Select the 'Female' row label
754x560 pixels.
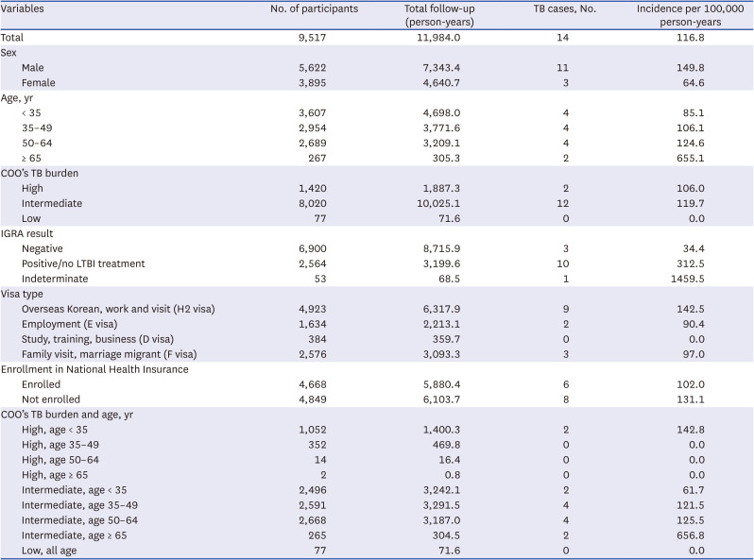39,81
